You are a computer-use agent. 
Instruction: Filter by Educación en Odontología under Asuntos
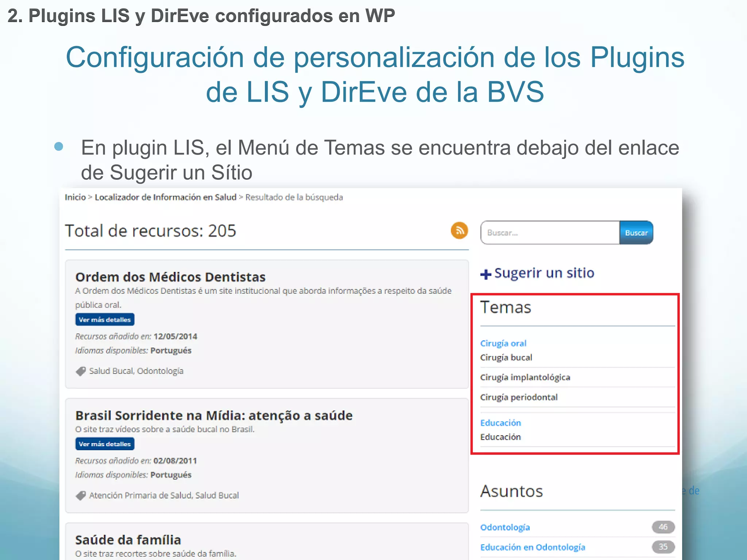click(x=533, y=547)
